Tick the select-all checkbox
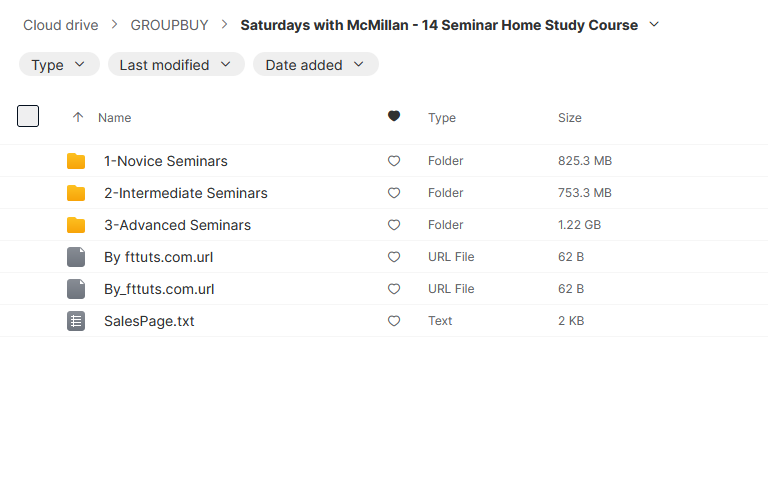The height and width of the screenshot is (489, 768). click(x=28, y=116)
